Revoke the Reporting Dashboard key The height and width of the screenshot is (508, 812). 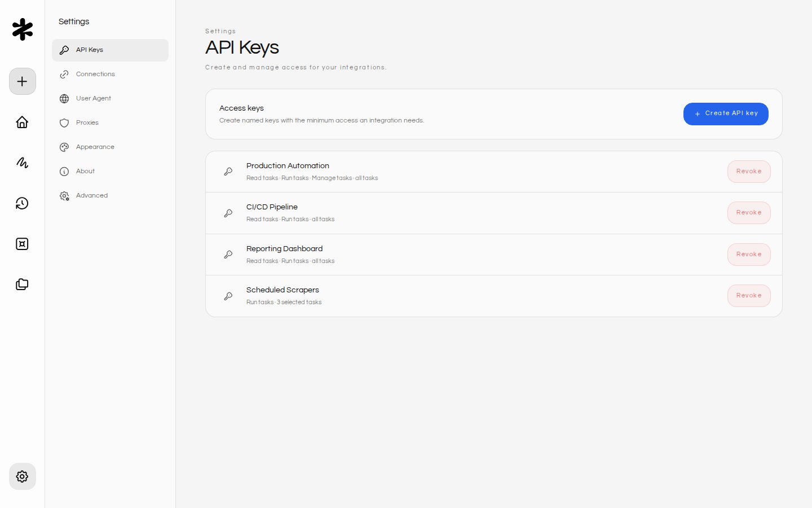tap(749, 255)
